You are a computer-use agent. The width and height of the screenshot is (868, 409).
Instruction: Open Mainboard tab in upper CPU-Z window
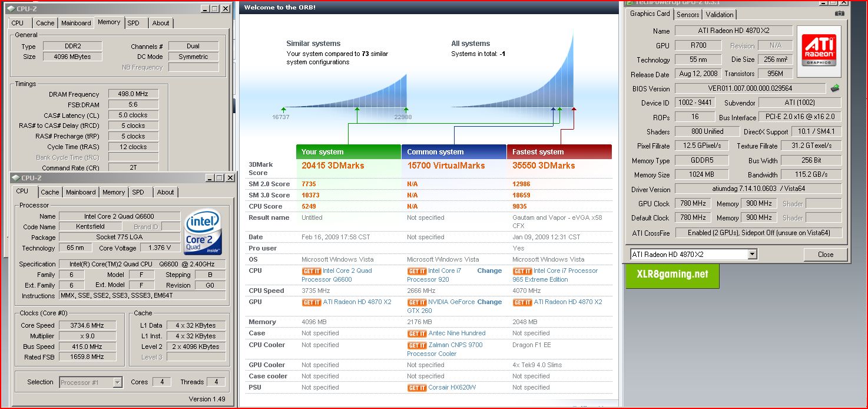pyautogui.click(x=77, y=23)
